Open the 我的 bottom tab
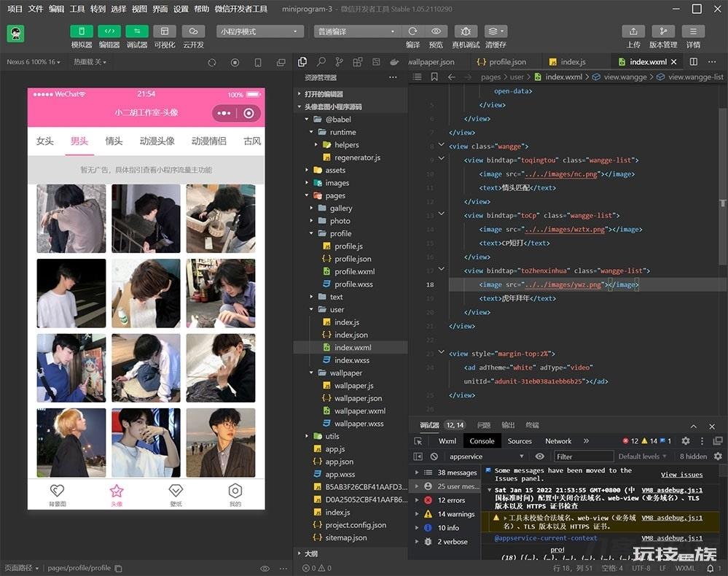728x576 pixels. tap(235, 495)
